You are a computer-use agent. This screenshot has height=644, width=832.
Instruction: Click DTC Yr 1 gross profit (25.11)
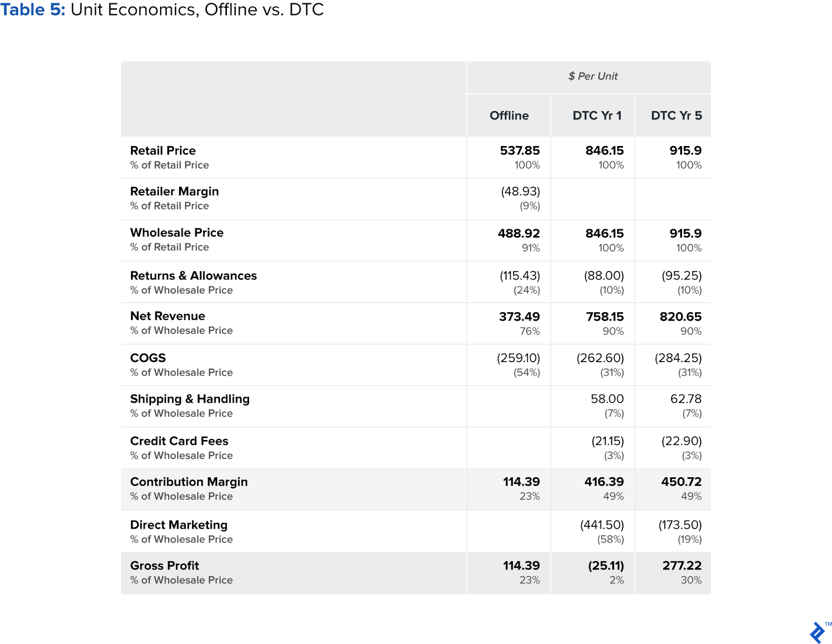point(606,566)
